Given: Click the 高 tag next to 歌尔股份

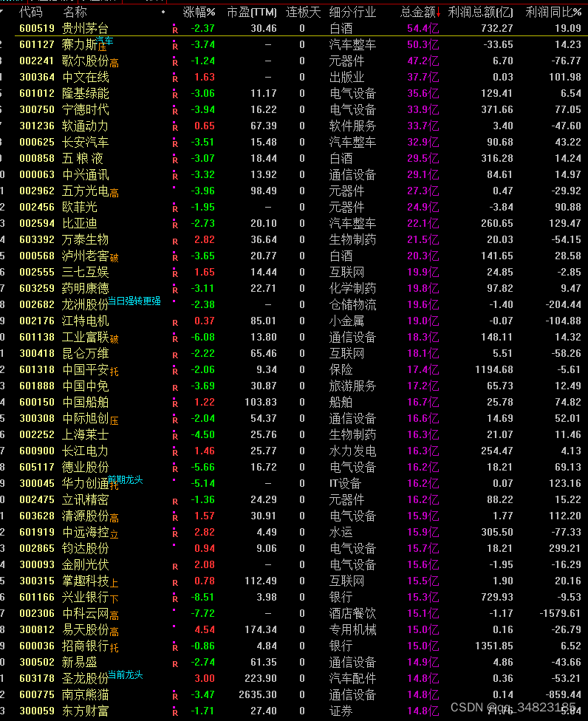Looking at the screenshot, I should coord(114,64).
